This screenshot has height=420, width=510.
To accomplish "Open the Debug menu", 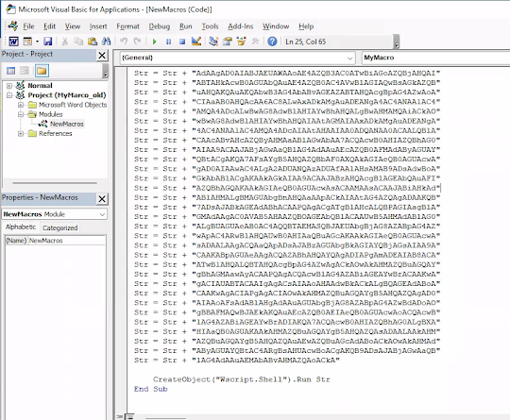I will [x=159, y=26].
